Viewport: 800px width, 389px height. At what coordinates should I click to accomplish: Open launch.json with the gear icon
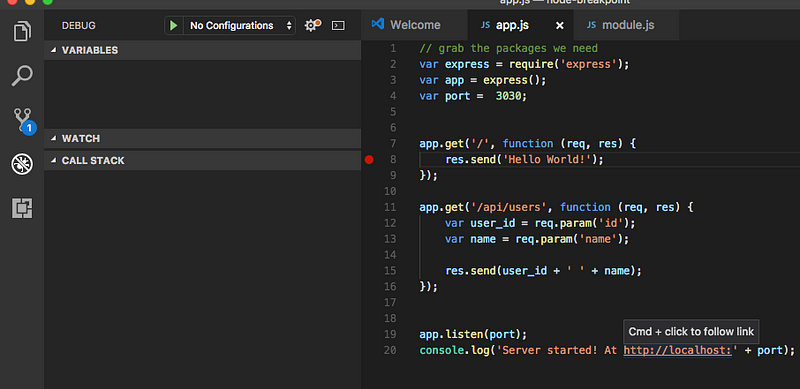[312, 25]
